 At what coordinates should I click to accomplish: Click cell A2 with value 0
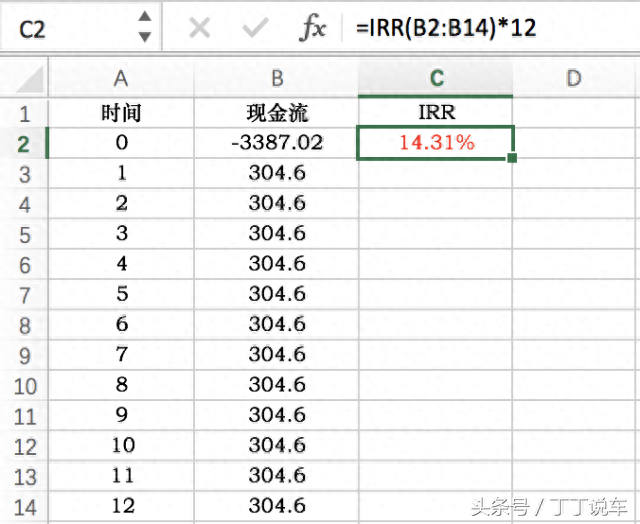click(x=121, y=143)
